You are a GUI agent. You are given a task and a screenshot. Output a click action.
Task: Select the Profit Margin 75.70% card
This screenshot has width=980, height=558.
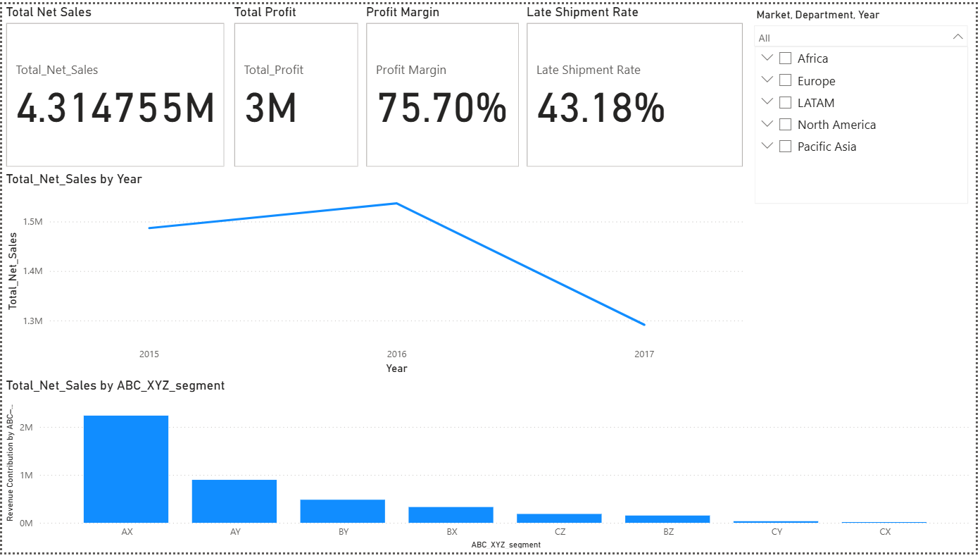(442, 95)
